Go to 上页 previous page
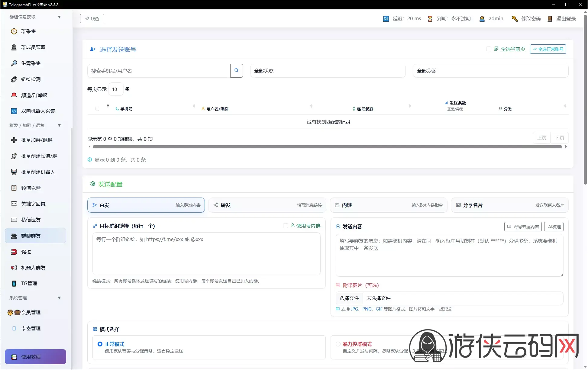 pyautogui.click(x=542, y=138)
